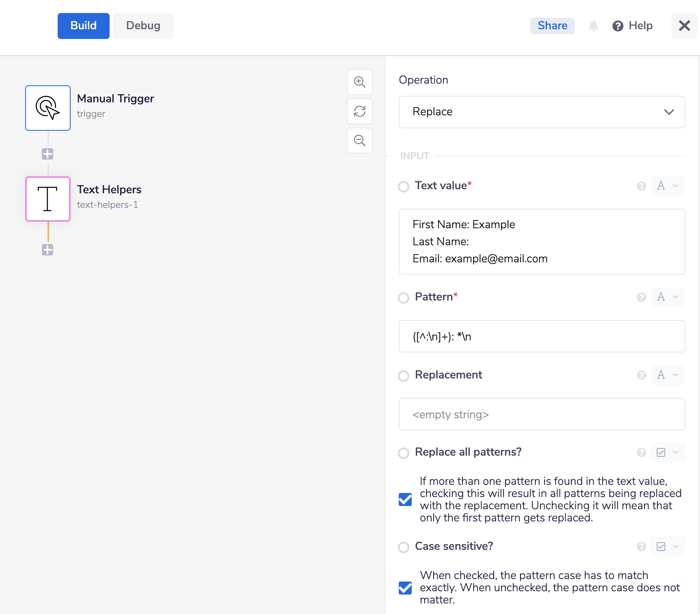Add step below Manual Trigger

[48, 154]
